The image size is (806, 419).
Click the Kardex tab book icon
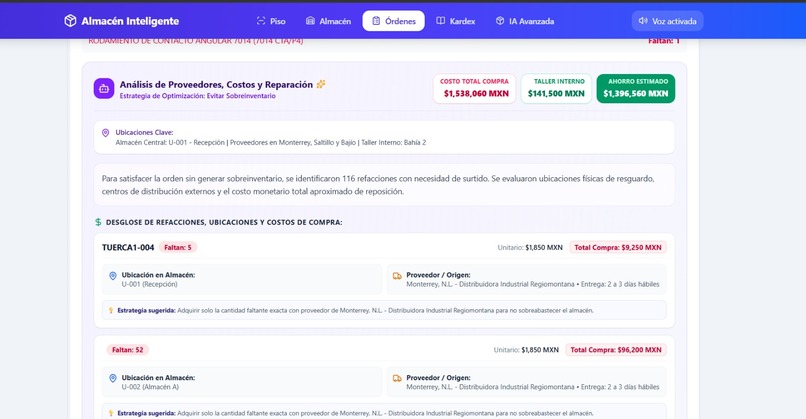pyautogui.click(x=441, y=21)
